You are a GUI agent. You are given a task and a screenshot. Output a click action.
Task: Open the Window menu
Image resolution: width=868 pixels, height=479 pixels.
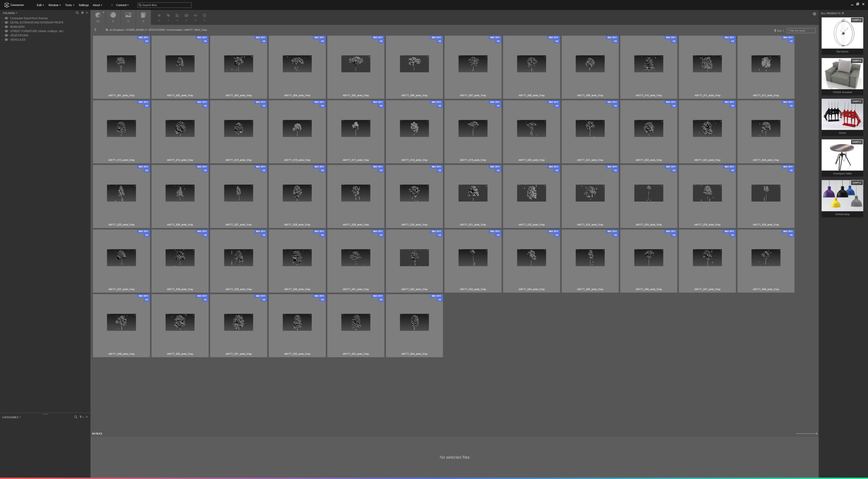54,5
